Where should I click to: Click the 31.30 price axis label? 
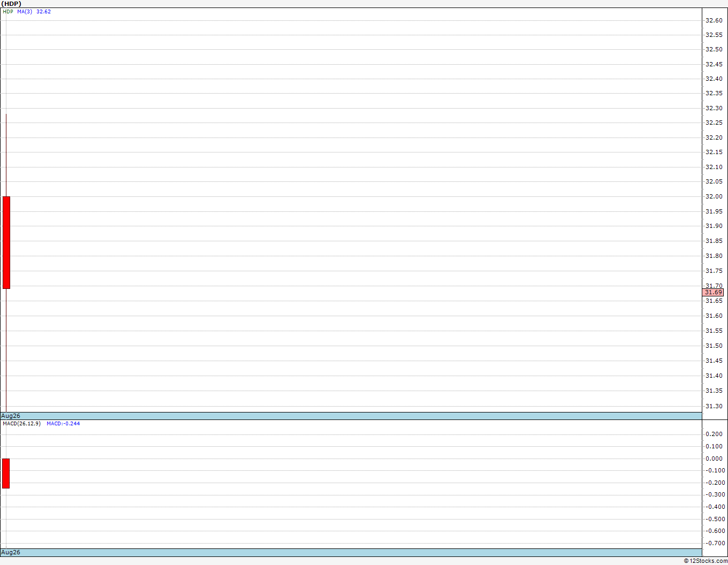click(x=714, y=406)
